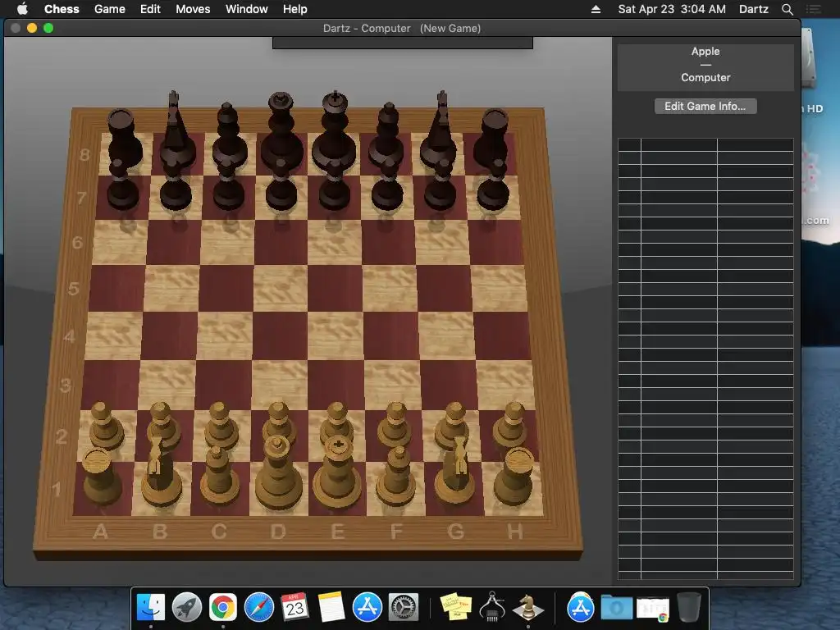840x630 pixels.
Task: Open Stickies from the Dock
Action: 456,607
